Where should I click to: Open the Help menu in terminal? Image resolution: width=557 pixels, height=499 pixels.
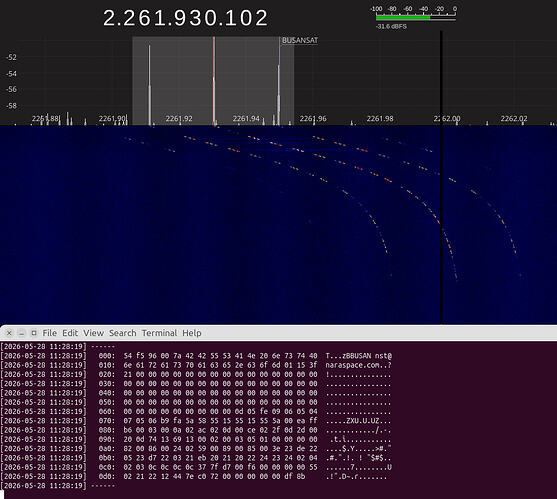192,333
